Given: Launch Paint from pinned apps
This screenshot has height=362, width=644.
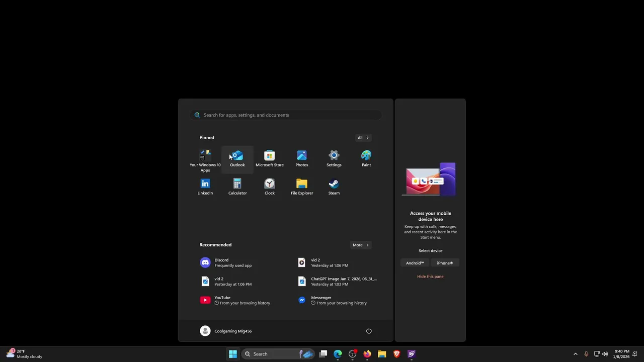Looking at the screenshot, I should point(366,159).
